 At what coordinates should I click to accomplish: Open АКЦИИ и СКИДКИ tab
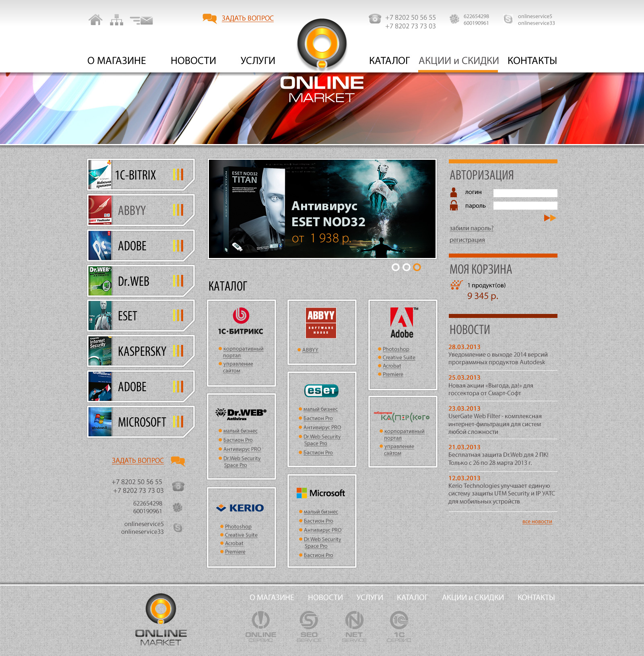(458, 61)
